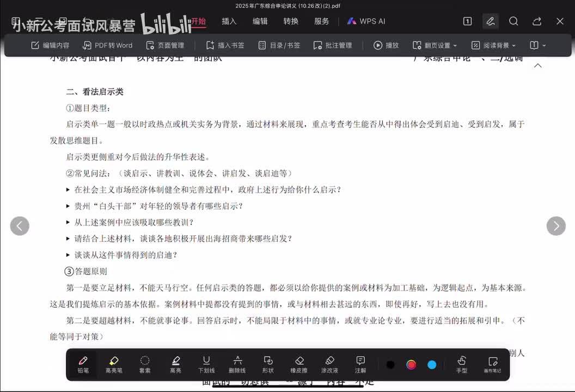Switch to 手型 hand mode

[462, 365]
